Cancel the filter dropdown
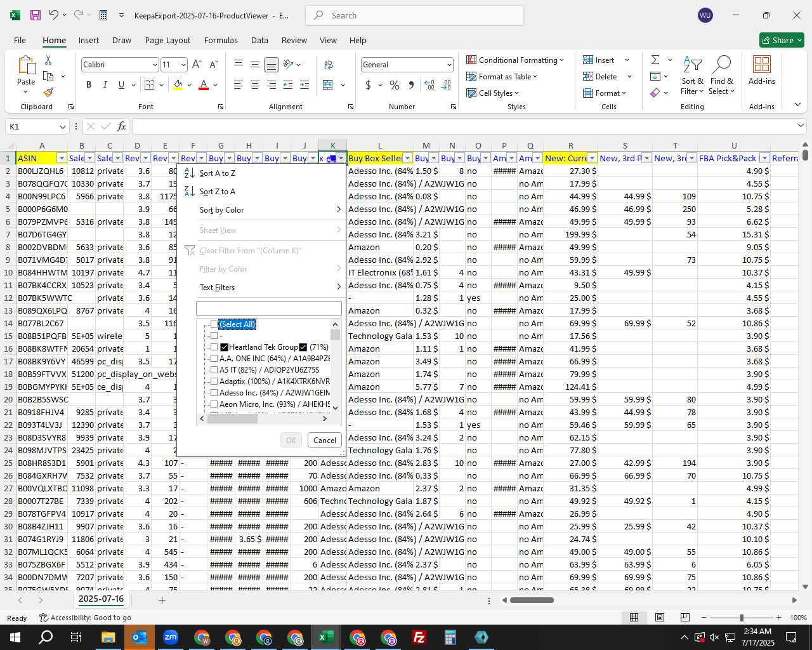 point(325,440)
